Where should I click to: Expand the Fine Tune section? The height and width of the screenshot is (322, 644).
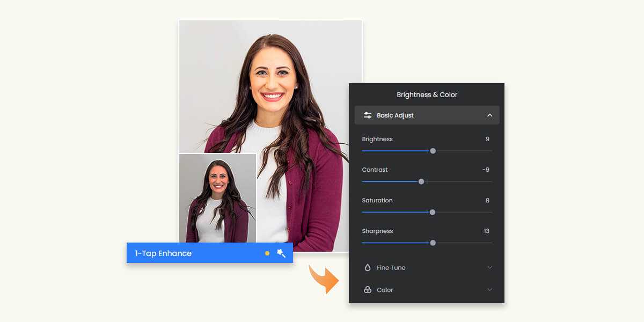coord(489,267)
